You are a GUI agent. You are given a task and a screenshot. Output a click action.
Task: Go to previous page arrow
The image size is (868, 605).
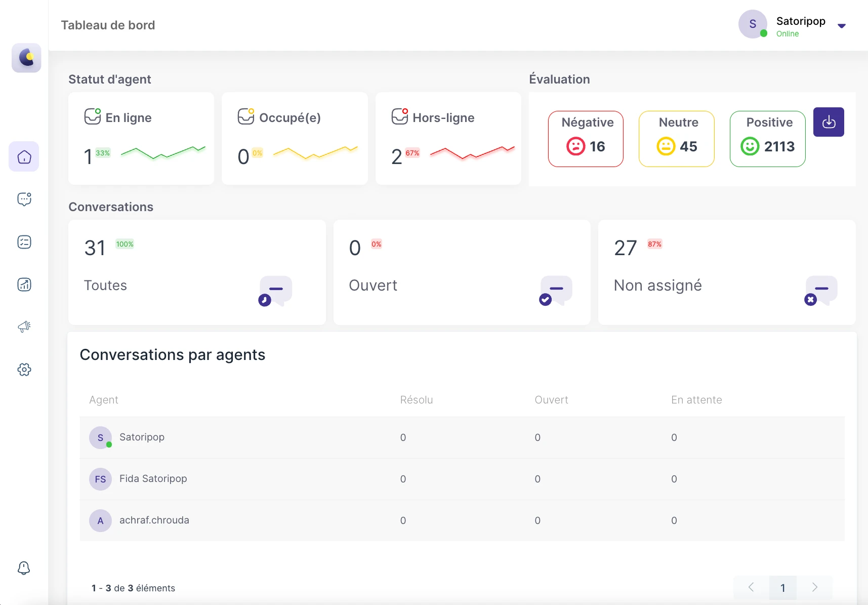click(751, 587)
